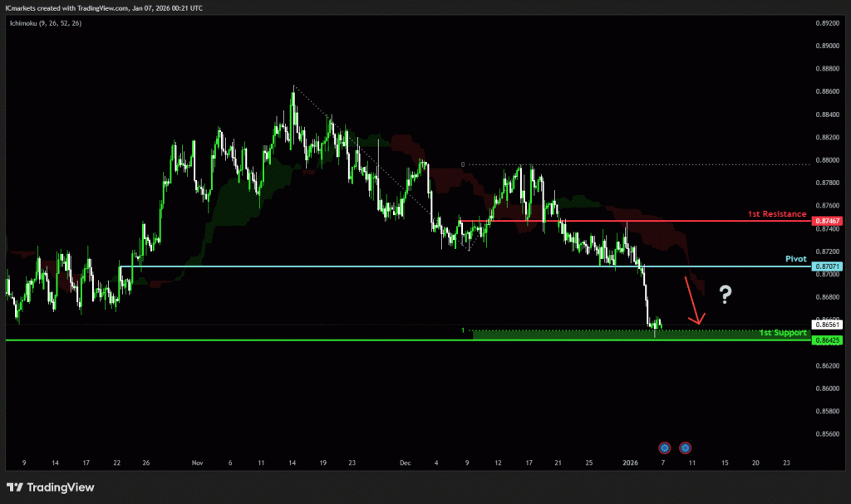Viewport: 851px width, 504px height.
Task: Click the green 0.86425 support price tag
Action: [829, 340]
